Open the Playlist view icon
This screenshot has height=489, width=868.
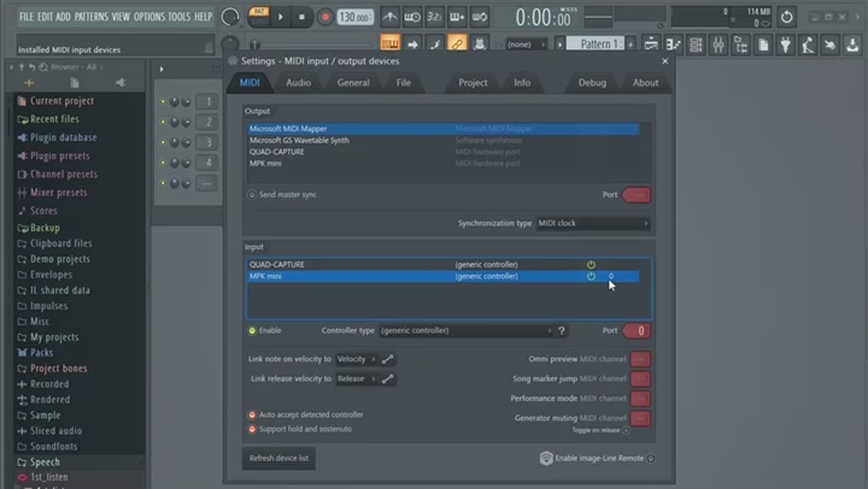pyautogui.click(x=652, y=45)
